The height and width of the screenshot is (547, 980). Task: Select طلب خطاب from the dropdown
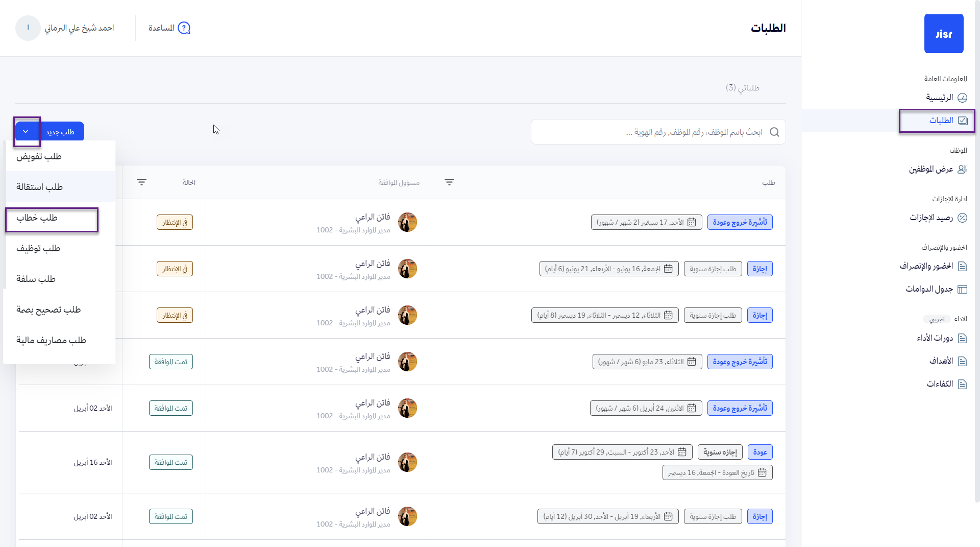click(37, 218)
